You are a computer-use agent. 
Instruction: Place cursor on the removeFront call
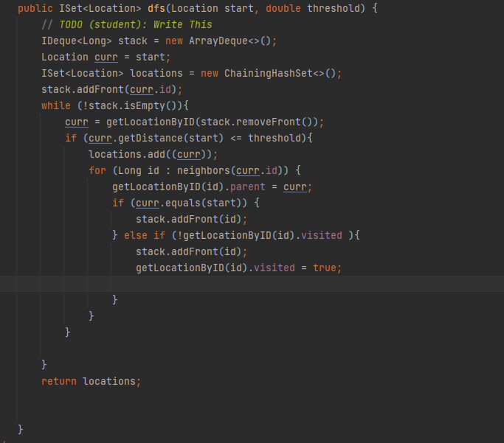[275, 122]
